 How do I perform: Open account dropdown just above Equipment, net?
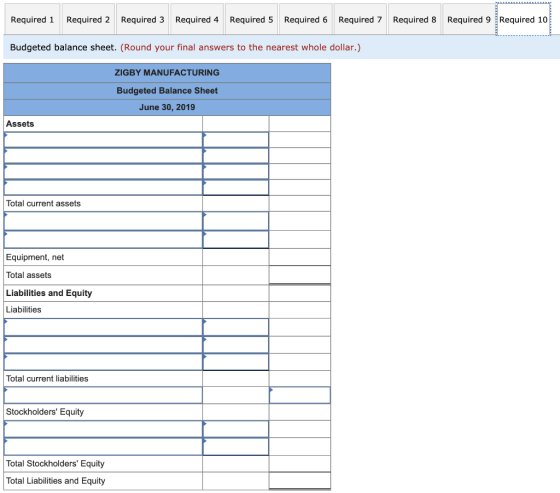click(103, 239)
